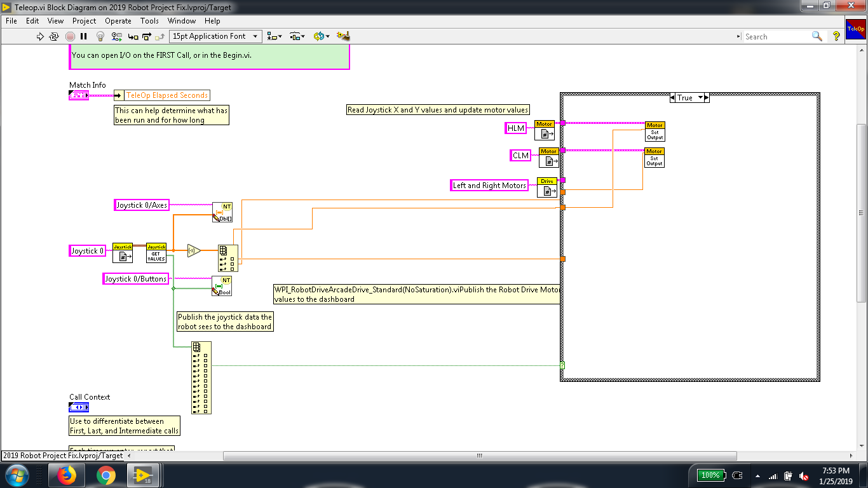Go to the previous case using the left arrow

672,98
